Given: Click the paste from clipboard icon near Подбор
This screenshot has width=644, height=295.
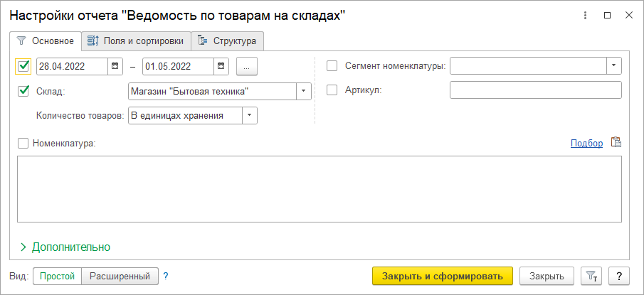Looking at the screenshot, I should pos(616,143).
